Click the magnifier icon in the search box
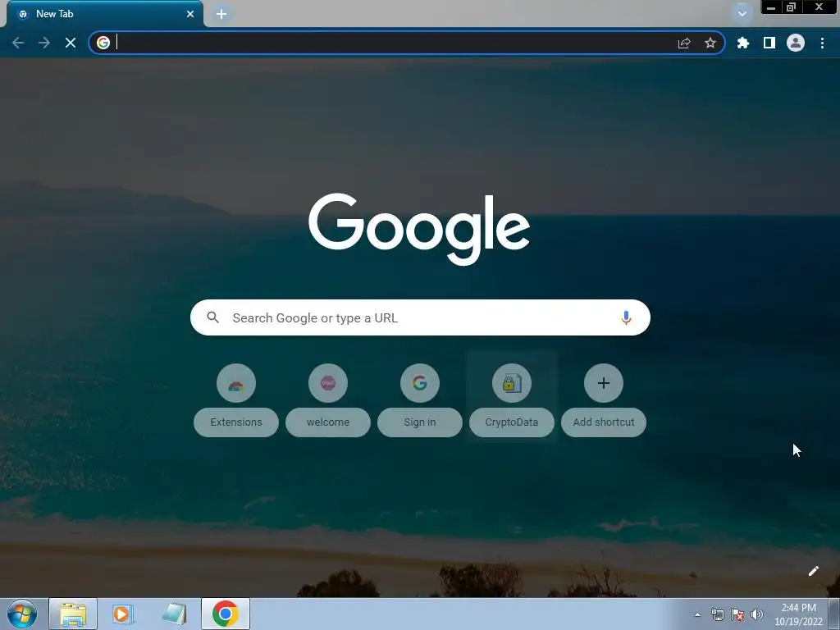Viewport: 840px width, 630px height. click(212, 317)
